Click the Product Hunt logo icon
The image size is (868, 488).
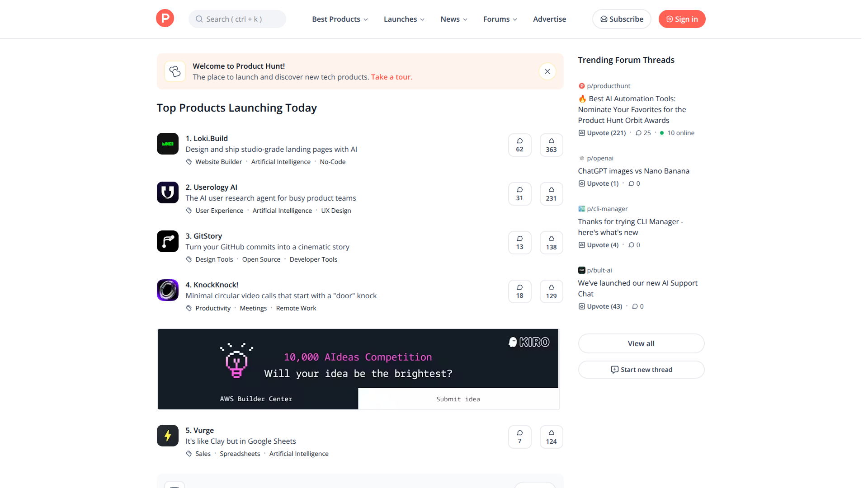point(165,19)
